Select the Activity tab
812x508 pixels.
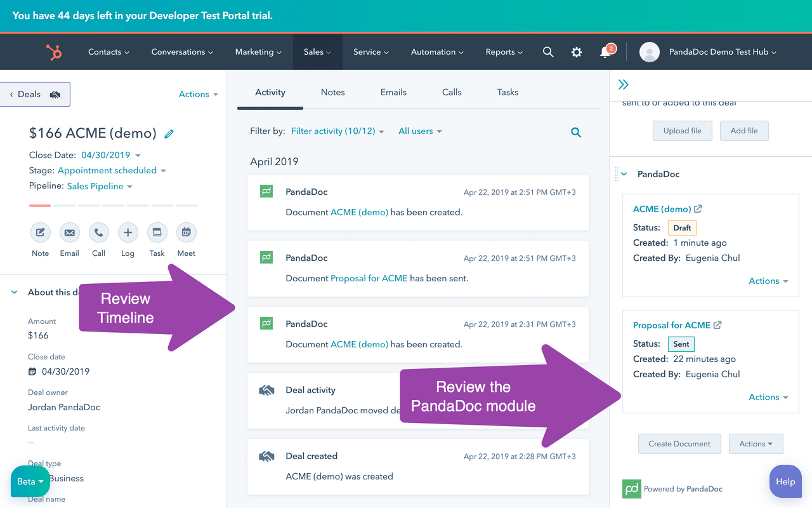[270, 92]
